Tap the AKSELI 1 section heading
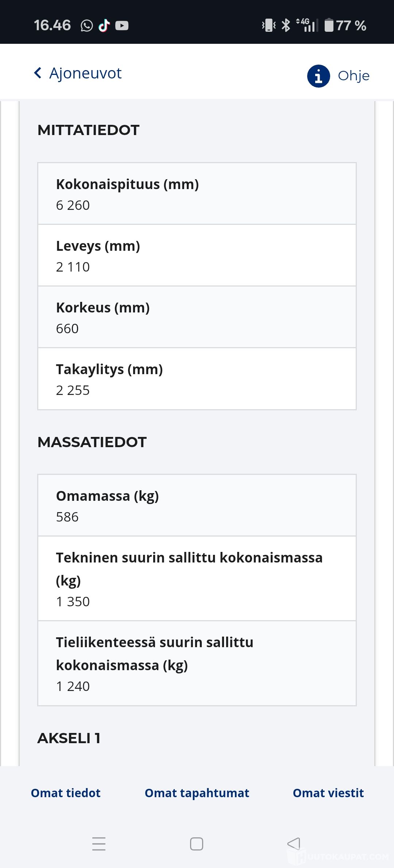394x868 pixels. [69, 738]
